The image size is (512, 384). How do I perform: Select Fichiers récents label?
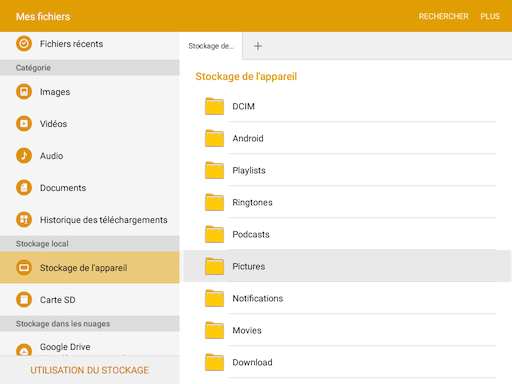[x=71, y=44]
